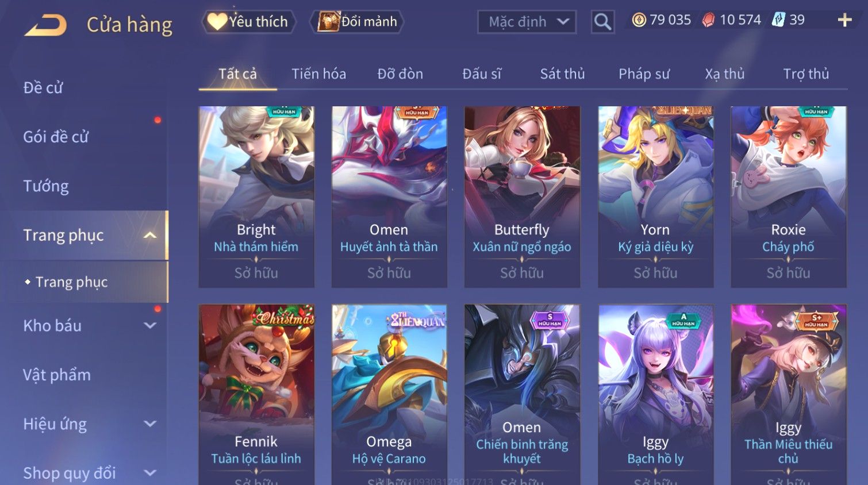
Task: Click the plus icon to add currency
Action: (844, 20)
